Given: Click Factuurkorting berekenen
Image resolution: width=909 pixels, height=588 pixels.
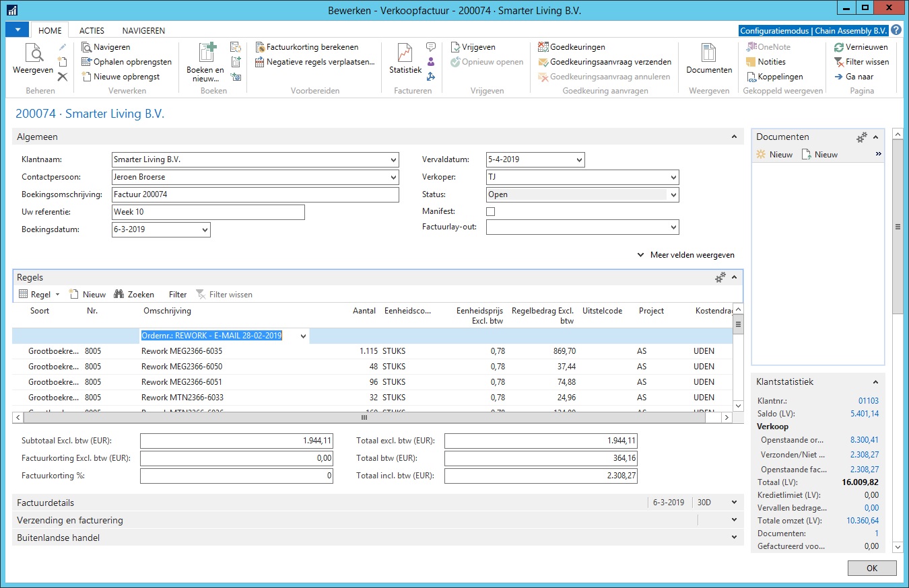Looking at the screenshot, I should click(307, 47).
